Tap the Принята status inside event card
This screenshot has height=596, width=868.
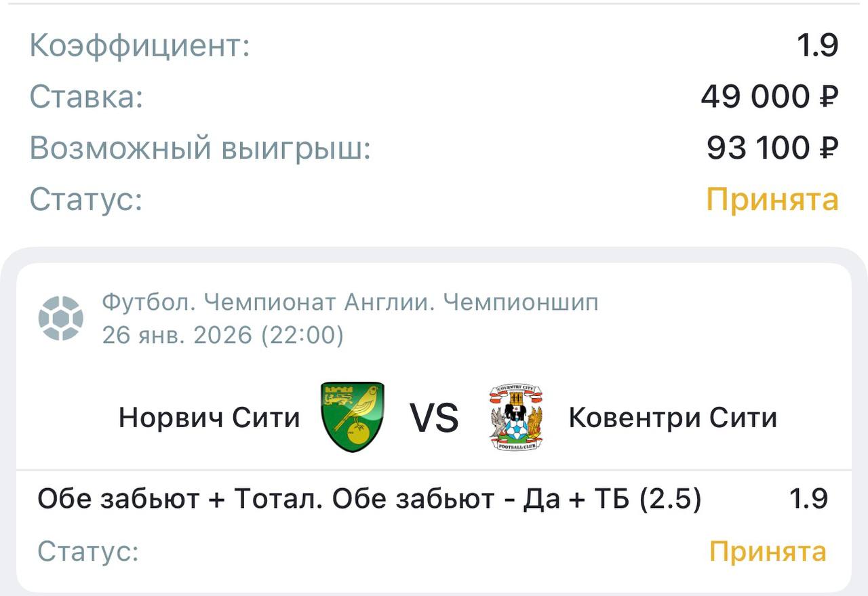(x=768, y=552)
